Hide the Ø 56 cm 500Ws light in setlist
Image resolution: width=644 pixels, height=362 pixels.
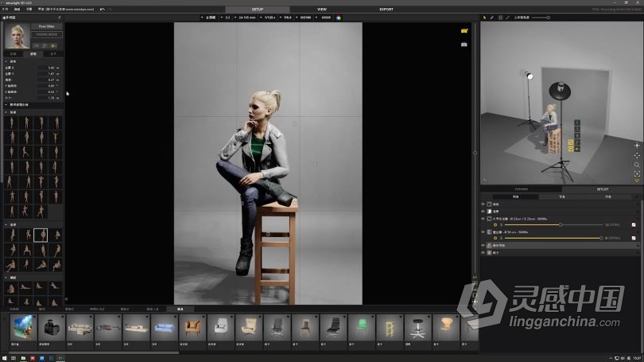coord(483,232)
